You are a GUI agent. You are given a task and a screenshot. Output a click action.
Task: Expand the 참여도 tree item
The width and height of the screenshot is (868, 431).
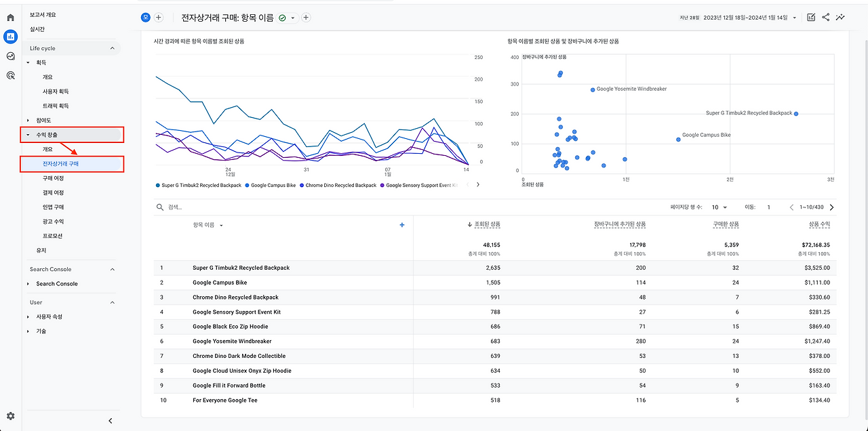point(28,121)
